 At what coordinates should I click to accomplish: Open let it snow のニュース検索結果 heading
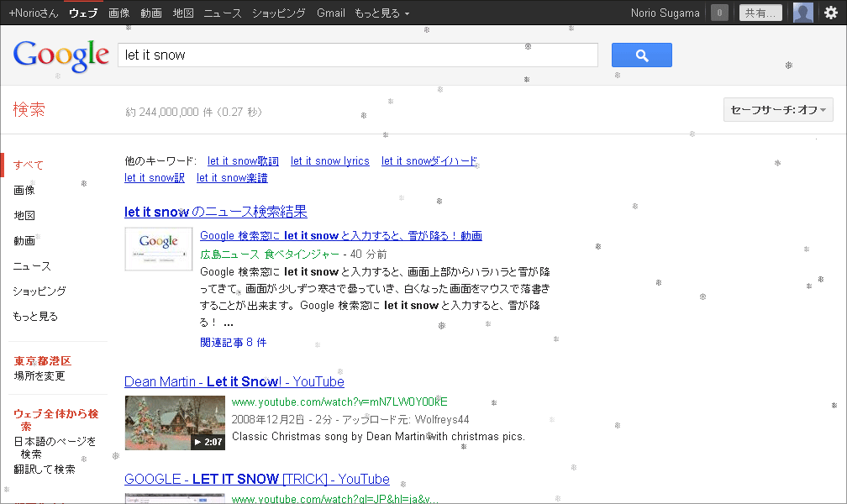coord(215,212)
